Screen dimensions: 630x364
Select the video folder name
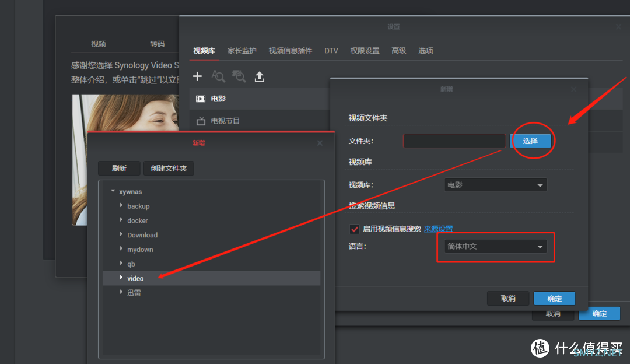tap(135, 278)
